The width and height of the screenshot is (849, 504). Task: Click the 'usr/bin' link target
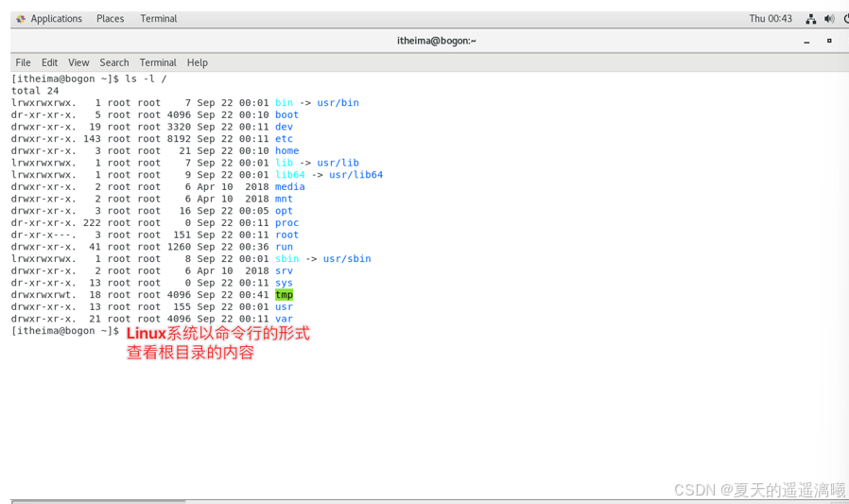point(338,103)
